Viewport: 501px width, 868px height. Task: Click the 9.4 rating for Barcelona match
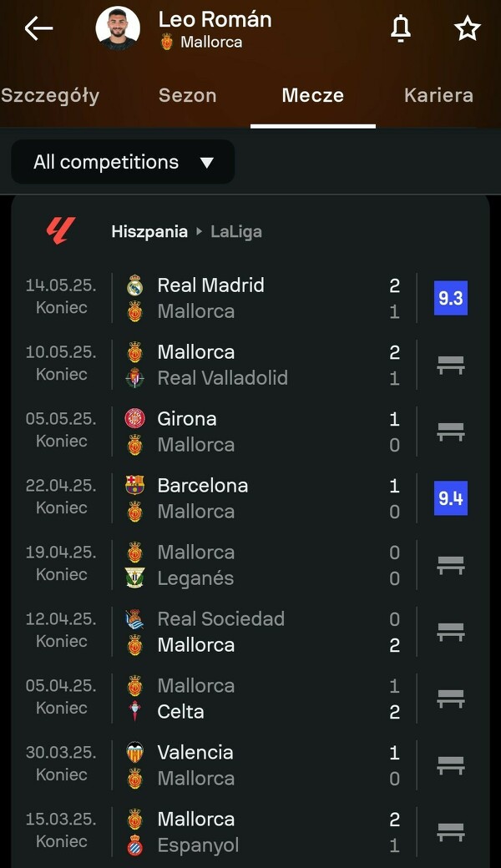click(450, 498)
